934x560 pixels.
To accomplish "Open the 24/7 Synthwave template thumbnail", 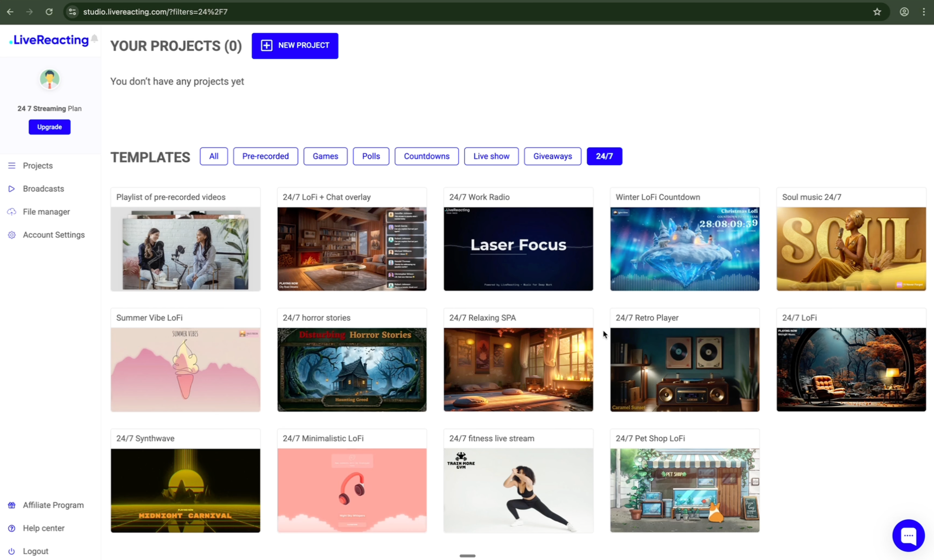I will pyautogui.click(x=185, y=490).
